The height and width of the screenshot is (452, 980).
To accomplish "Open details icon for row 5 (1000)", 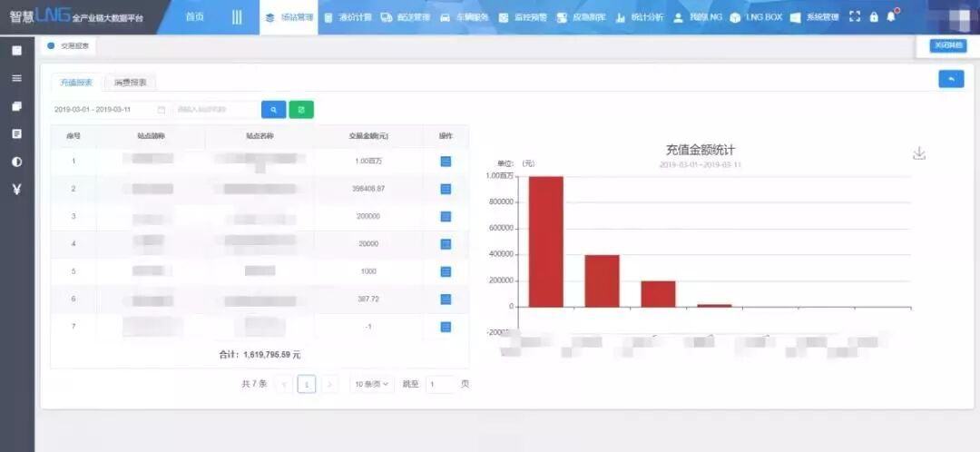I will point(446,271).
